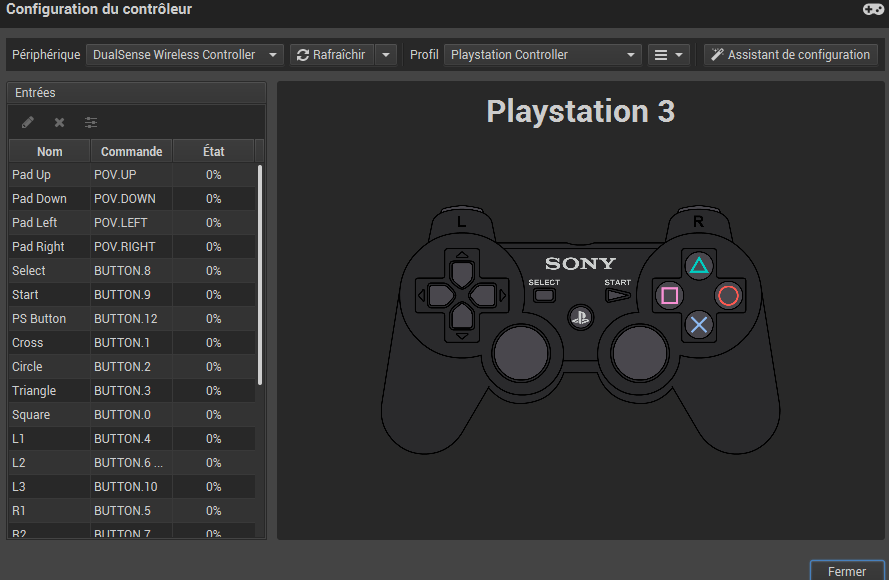Click the D-pad right arrow on controller
This screenshot has width=889, height=580.
click(484, 295)
